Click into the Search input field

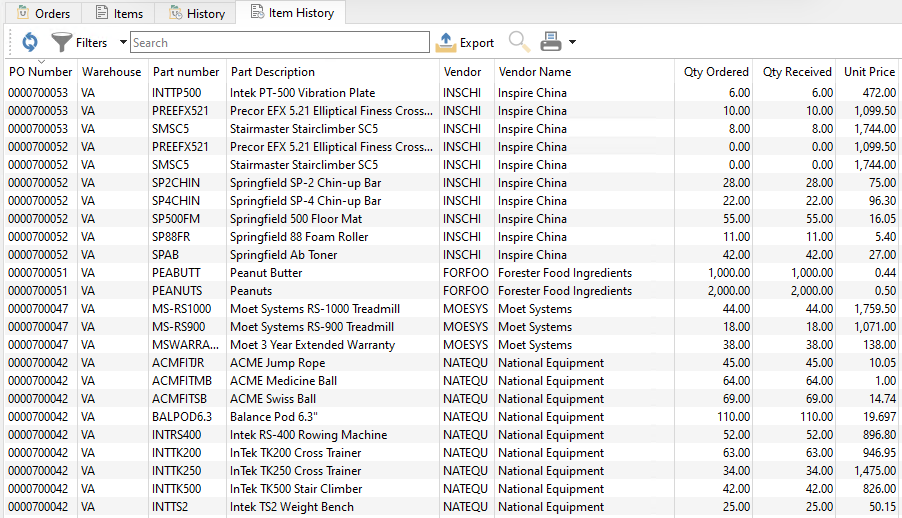click(280, 43)
